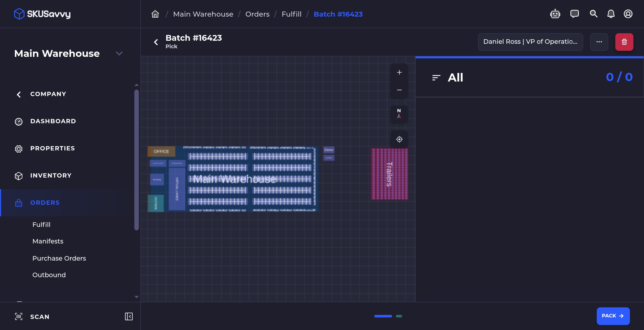
Task: Click the Batch #16423 title
Action: pos(194,38)
